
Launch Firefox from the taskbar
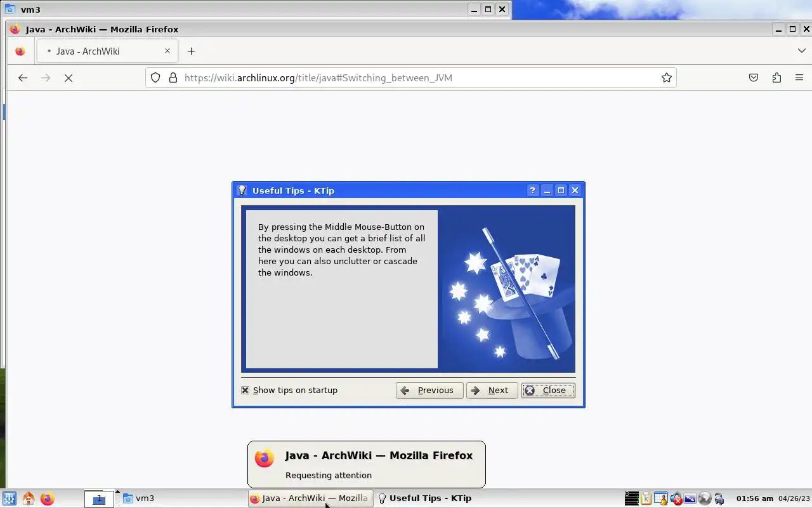[48, 498]
